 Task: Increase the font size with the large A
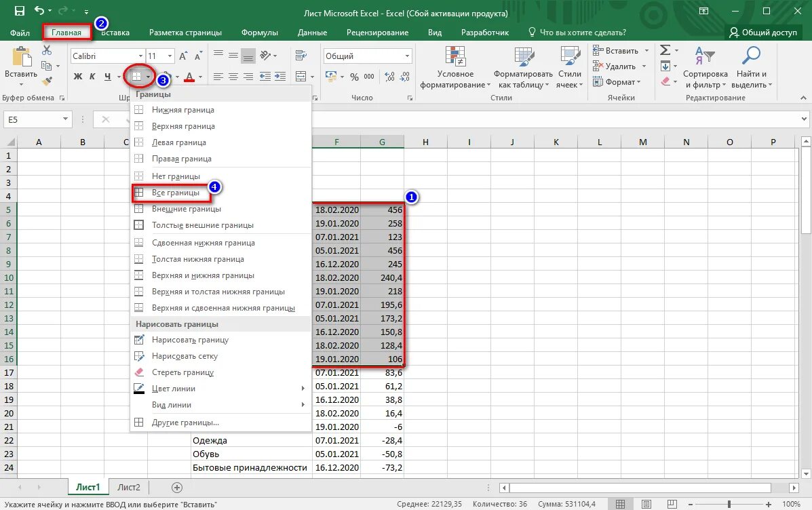click(183, 56)
